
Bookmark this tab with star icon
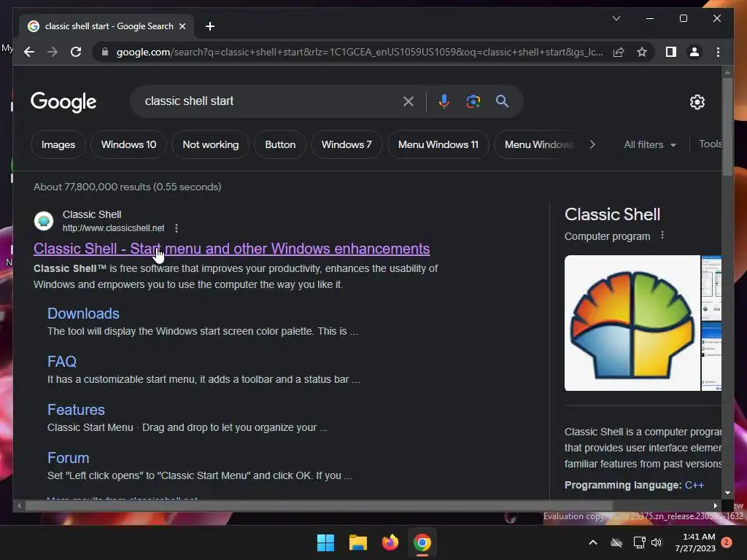click(642, 52)
